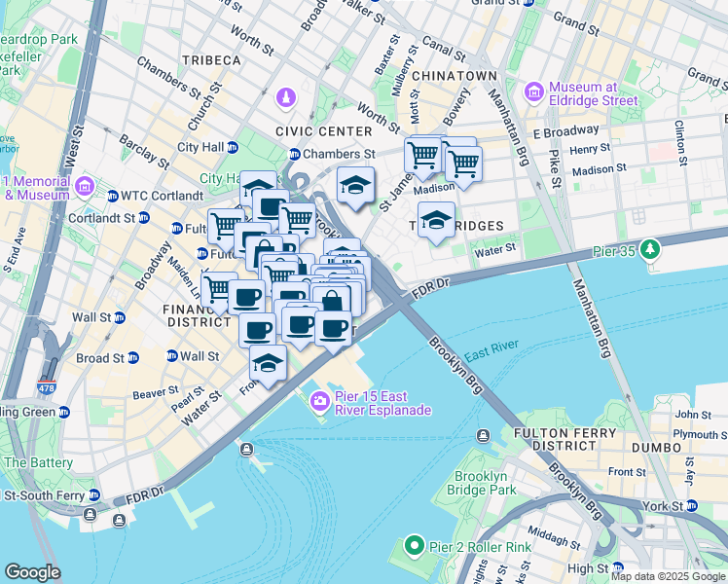
Task: Click the Map data ©2025 Google attribution
Action: click(x=669, y=577)
